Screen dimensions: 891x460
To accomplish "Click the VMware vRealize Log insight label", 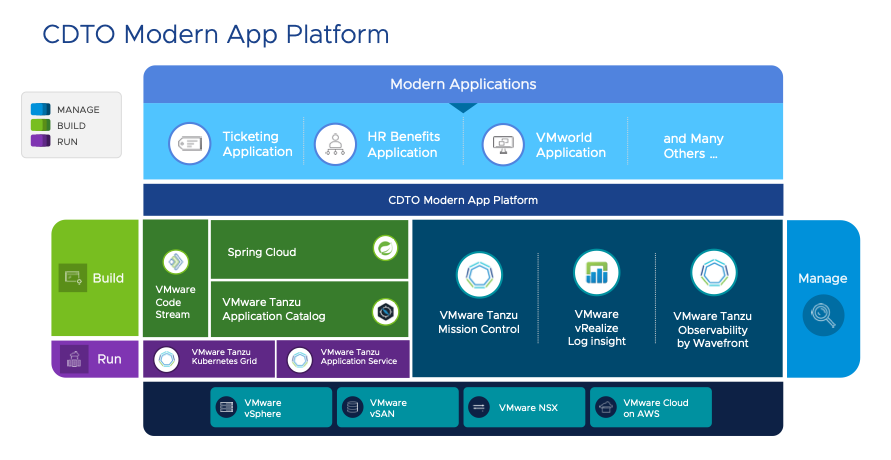I will click(597, 328).
